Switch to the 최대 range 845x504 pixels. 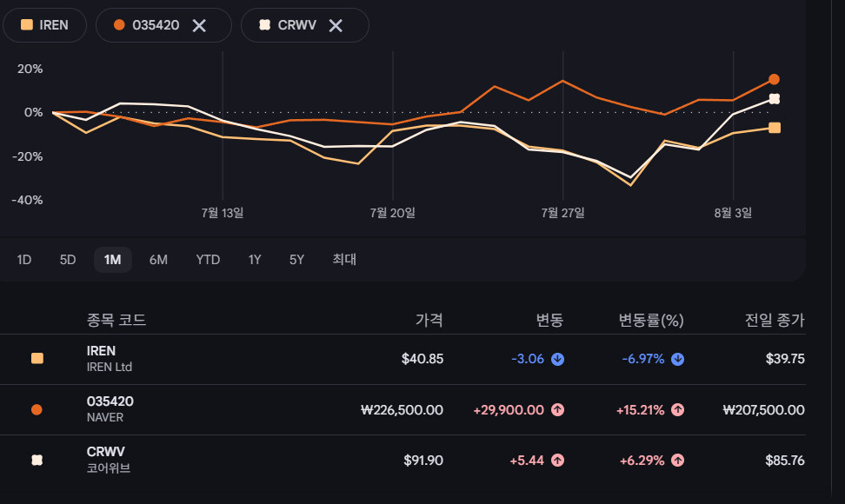pos(344,260)
